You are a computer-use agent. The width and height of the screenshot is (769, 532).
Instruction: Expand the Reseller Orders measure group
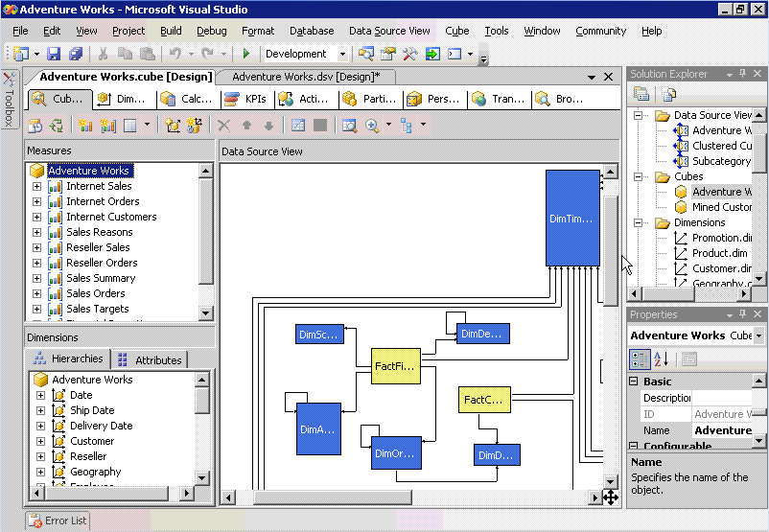pos(36,263)
